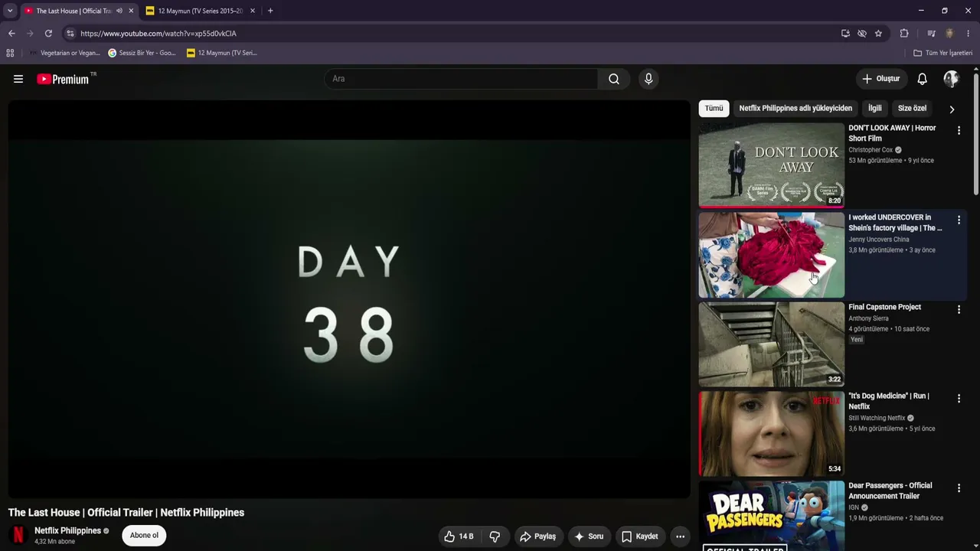The height and width of the screenshot is (551, 980).
Task: Click the install app icon in address bar
Action: pyautogui.click(x=845, y=34)
